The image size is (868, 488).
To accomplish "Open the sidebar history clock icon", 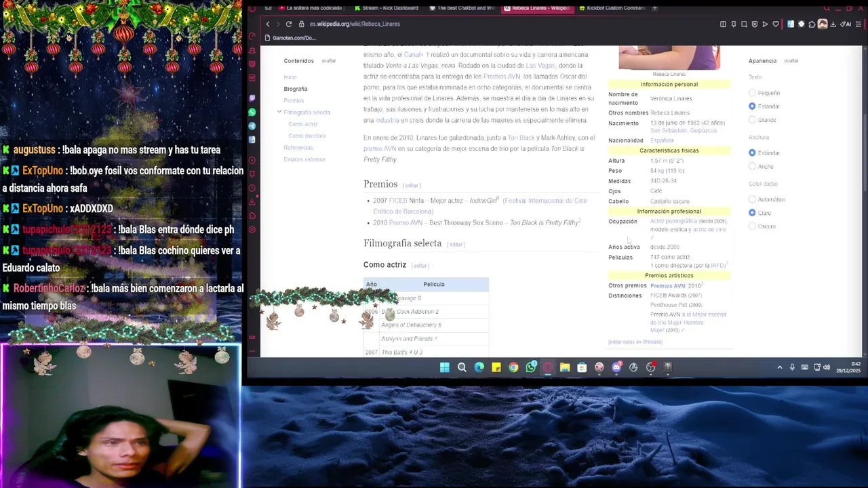I will 252,188.
